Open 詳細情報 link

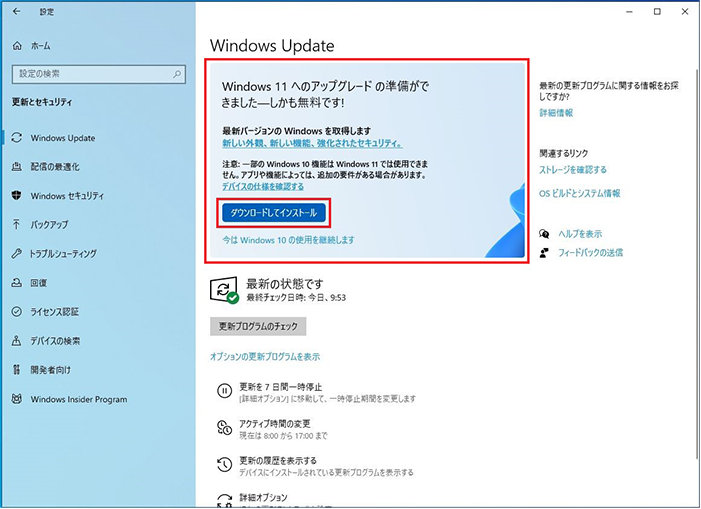(x=556, y=113)
